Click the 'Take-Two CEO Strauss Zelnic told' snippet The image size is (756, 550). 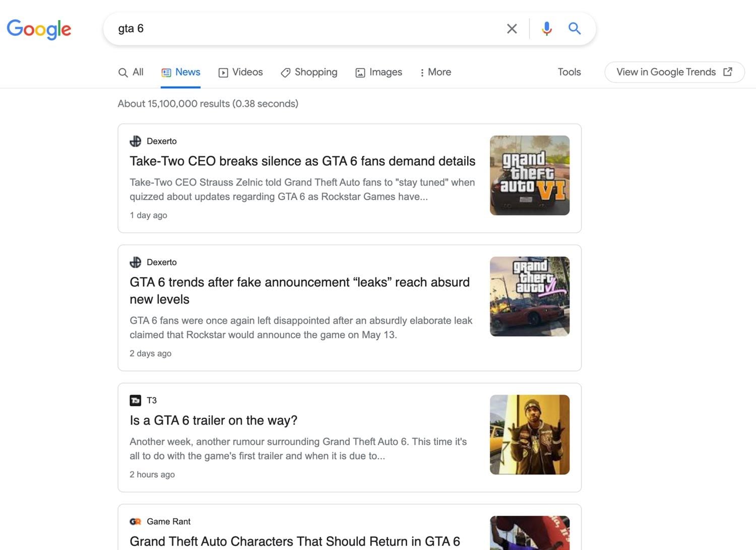tap(302, 190)
